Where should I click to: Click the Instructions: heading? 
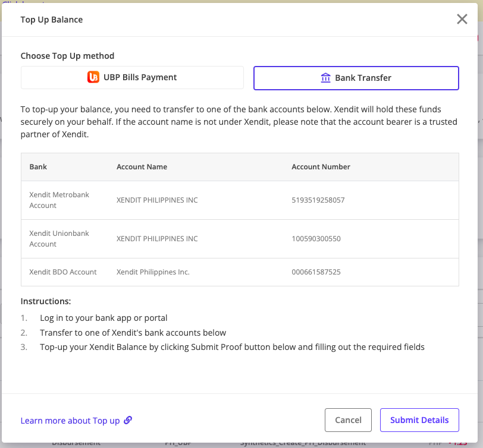(46, 301)
